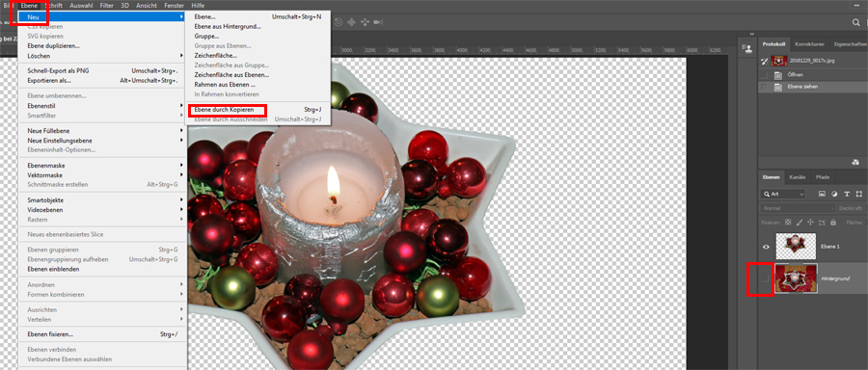Click the 3D slide mode icon

(365, 22)
